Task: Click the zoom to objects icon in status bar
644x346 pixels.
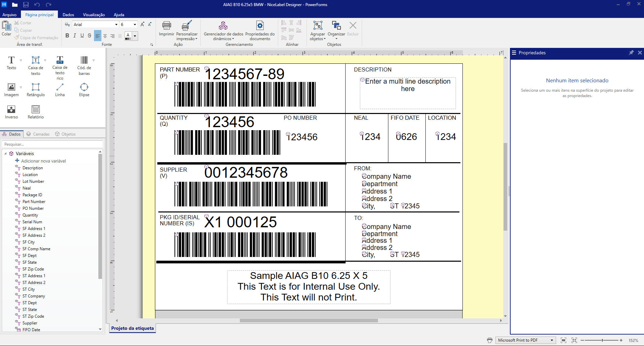Action: coord(574,340)
